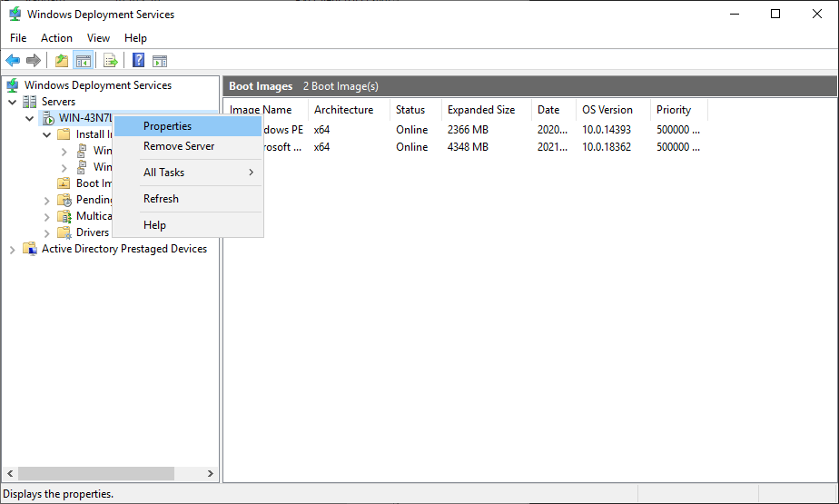Expand the first Win image group

pos(64,152)
